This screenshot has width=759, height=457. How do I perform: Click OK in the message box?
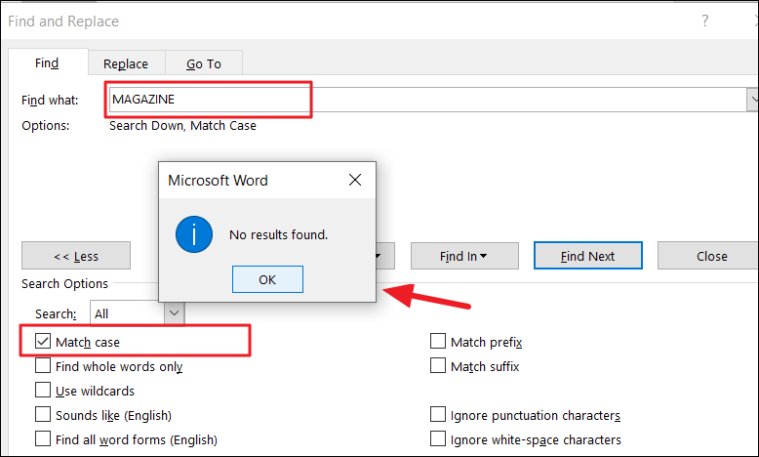coord(267,279)
